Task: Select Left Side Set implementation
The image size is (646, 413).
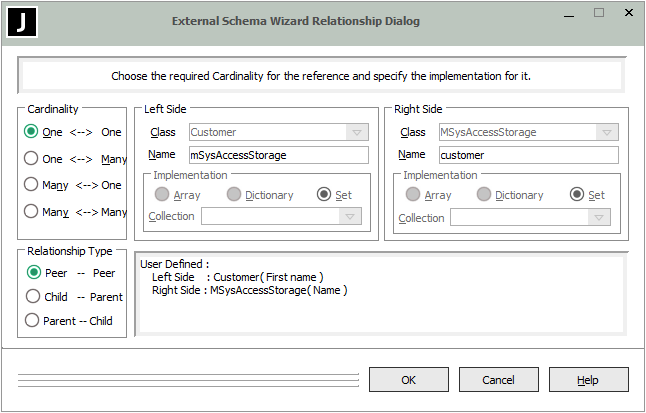Action: click(x=324, y=195)
